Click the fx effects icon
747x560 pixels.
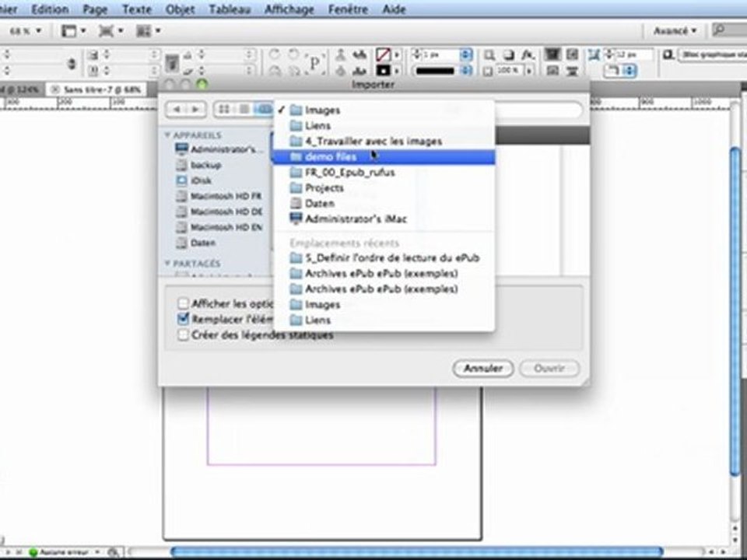[x=527, y=55]
